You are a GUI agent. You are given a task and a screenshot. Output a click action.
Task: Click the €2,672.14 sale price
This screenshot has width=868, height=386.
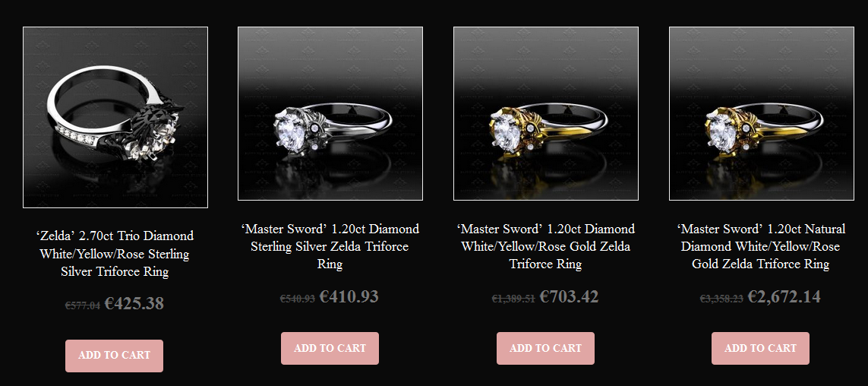click(784, 297)
